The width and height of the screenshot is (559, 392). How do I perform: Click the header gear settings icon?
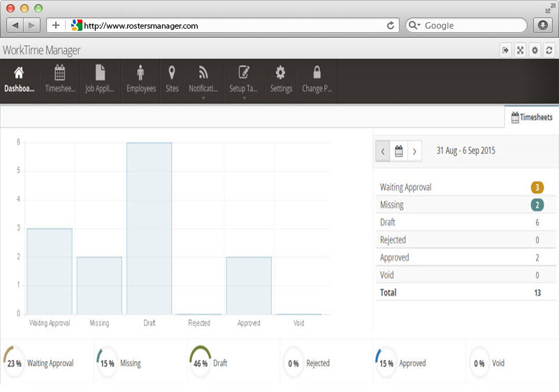pyautogui.click(x=535, y=50)
